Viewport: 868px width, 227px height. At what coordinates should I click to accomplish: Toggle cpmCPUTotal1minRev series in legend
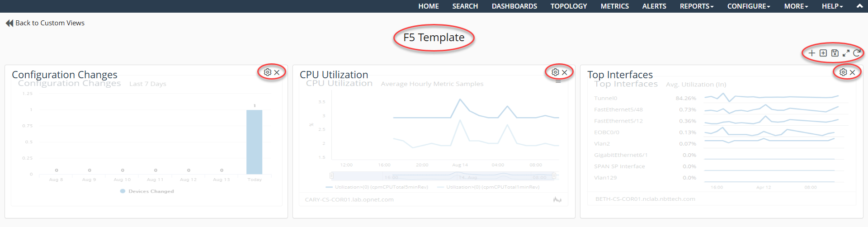pos(488,187)
